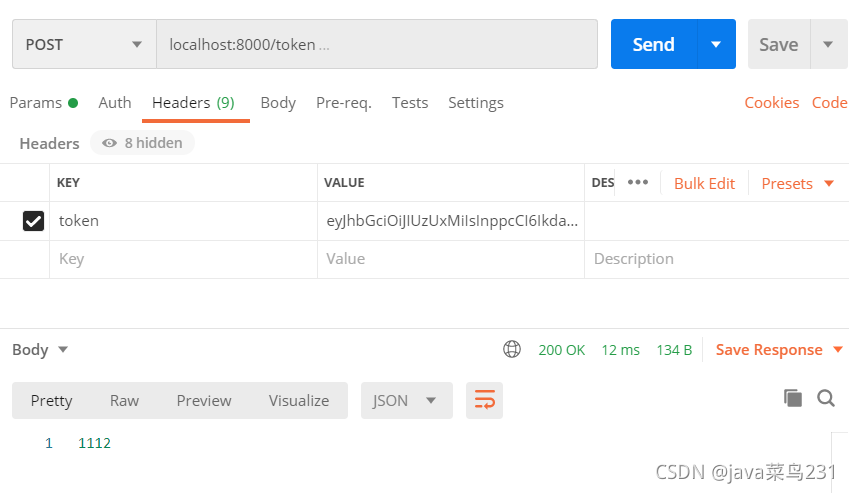
Task: Open Bulk Edit for headers
Action: [704, 183]
